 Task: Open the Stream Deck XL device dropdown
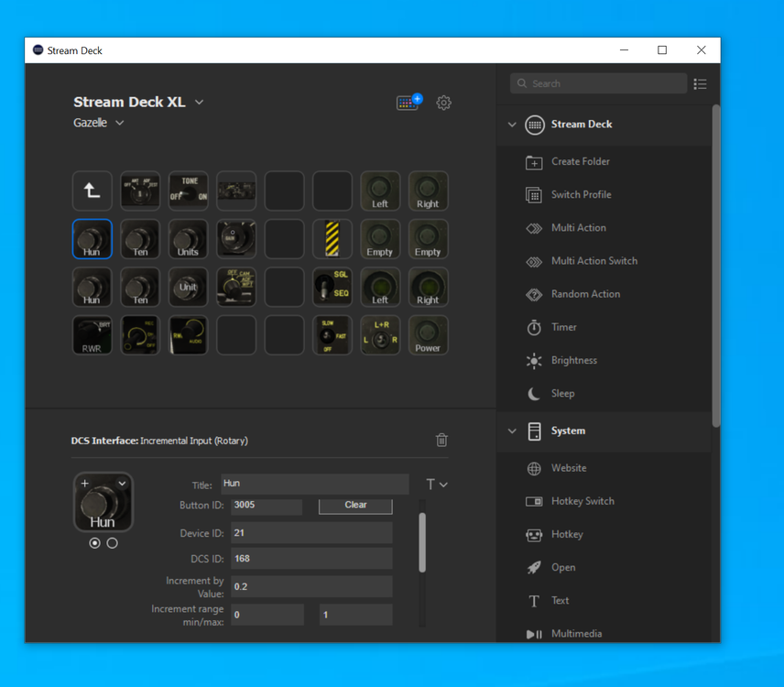click(200, 103)
